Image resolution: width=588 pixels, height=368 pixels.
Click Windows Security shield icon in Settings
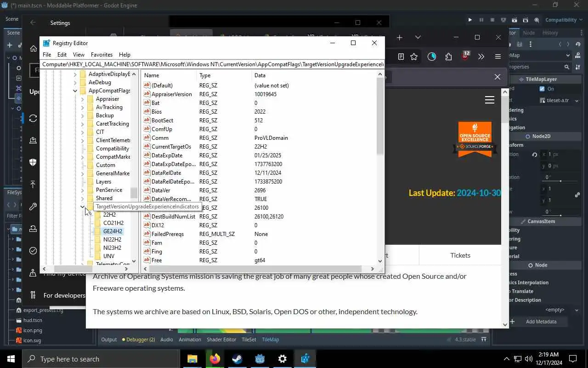pos(33,162)
